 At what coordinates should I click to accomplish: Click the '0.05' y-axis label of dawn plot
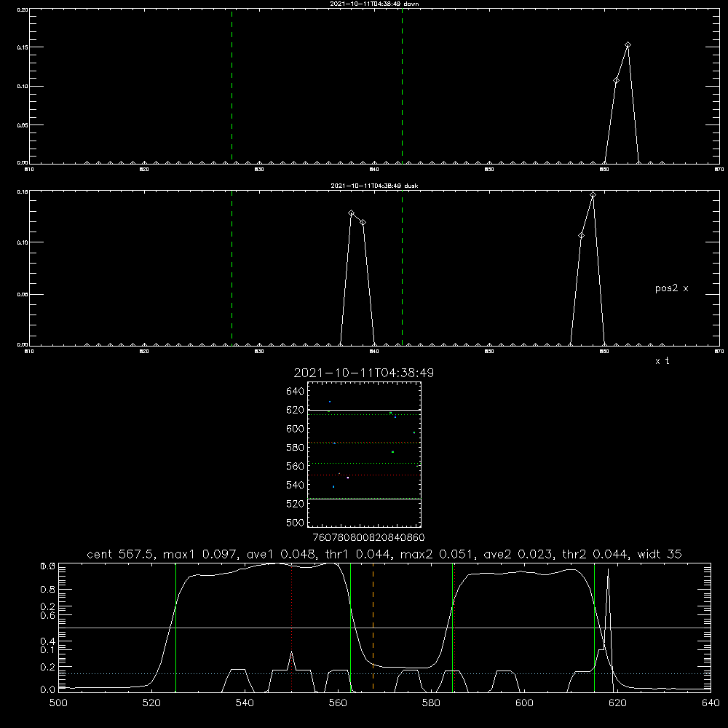pos(23,125)
